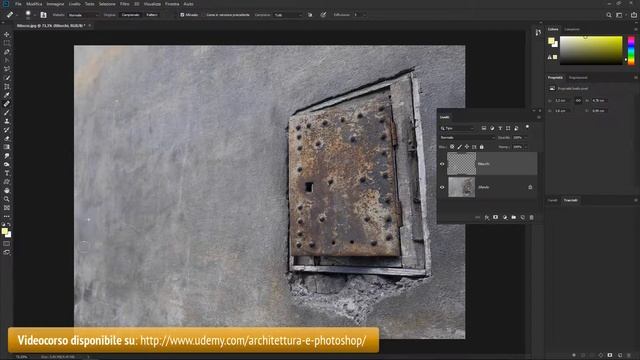Image resolution: width=640 pixels, height=360 pixels.
Task: Open the Filtro menu
Action: (x=124, y=4)
